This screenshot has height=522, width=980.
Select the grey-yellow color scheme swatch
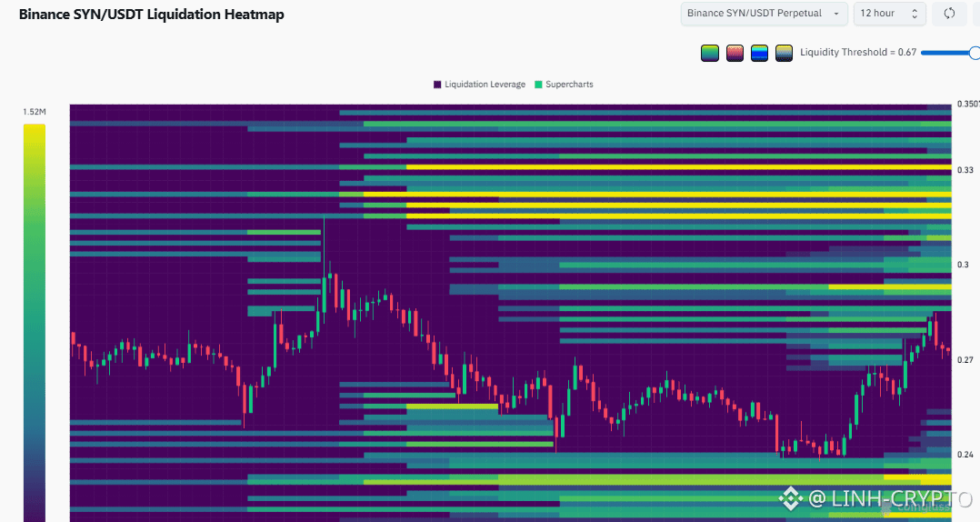[x=784, y=53]
